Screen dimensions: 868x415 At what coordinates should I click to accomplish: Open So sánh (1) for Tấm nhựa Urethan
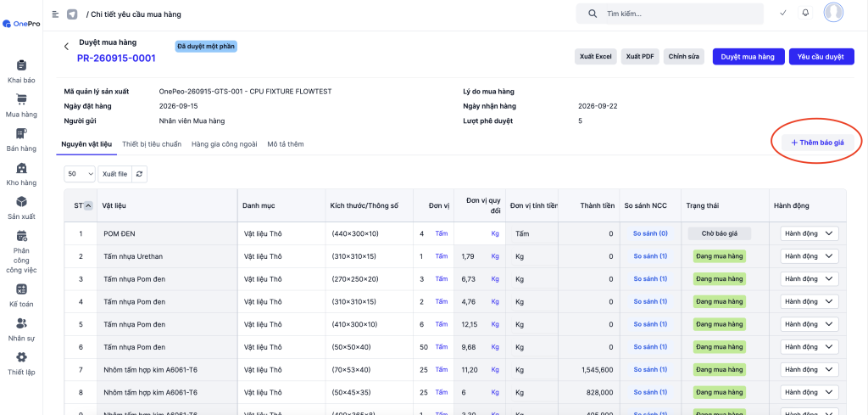[650, 256]
